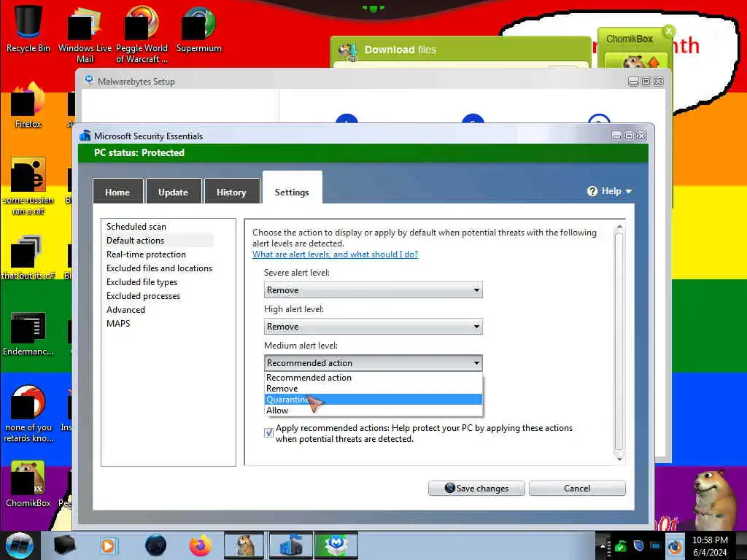Collapse the Medium alert level combo box
Viewport: 747px width, 560px height.
373,363
